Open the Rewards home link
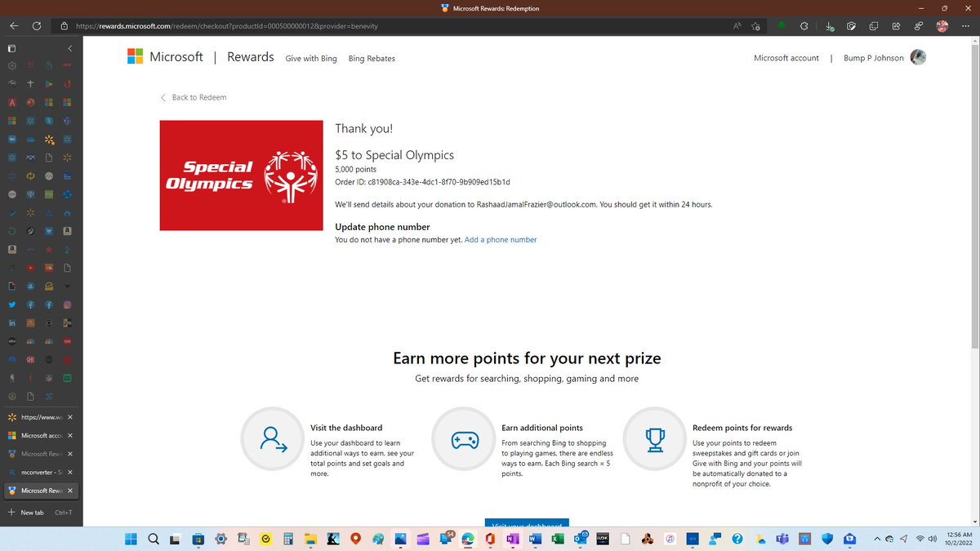Screen dimensions: 980x551 250,57
